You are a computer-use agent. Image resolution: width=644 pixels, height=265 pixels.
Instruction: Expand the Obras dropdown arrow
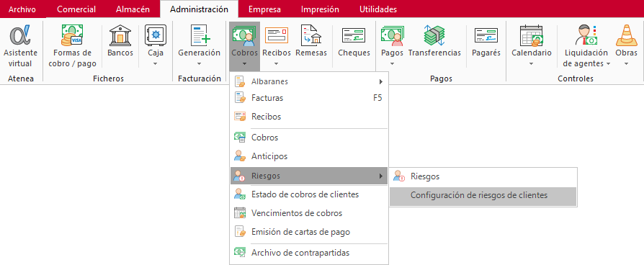(x=626, y=63)
